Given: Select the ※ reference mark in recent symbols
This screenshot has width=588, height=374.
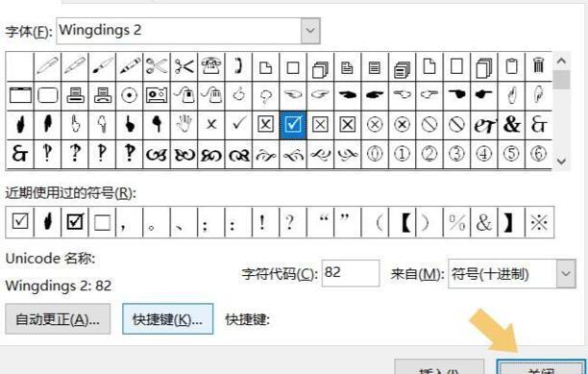Looking at the screenshot, I should click(x=539, y=222).
